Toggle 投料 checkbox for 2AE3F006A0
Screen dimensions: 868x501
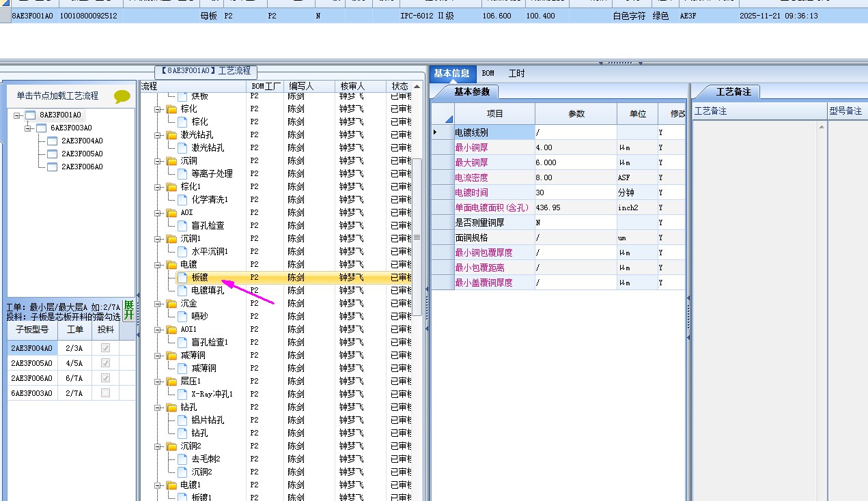coord(105,378)
